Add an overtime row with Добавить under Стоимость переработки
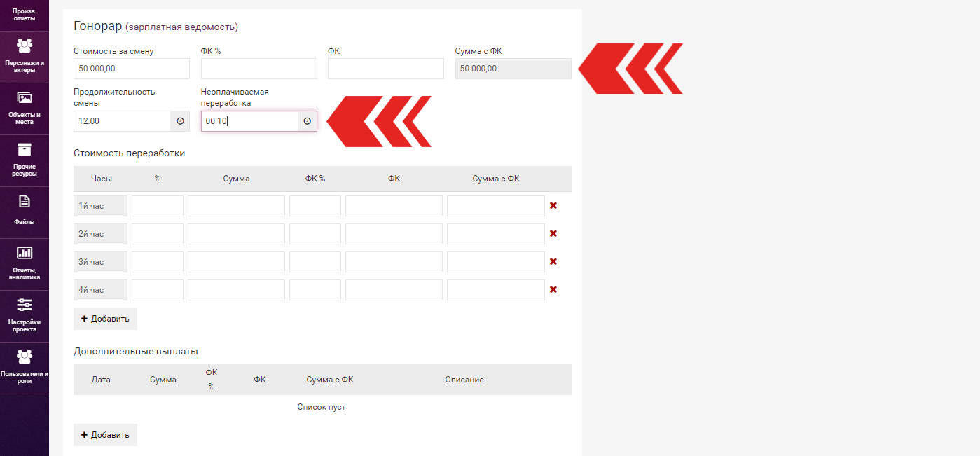The image size is (980, 456). coord(105,319)
